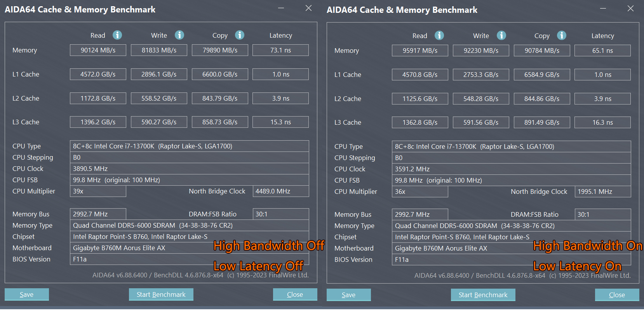Select Memory Read value 90124 MB/s
This screenshot has height=310, width=644.
point(98,50)
